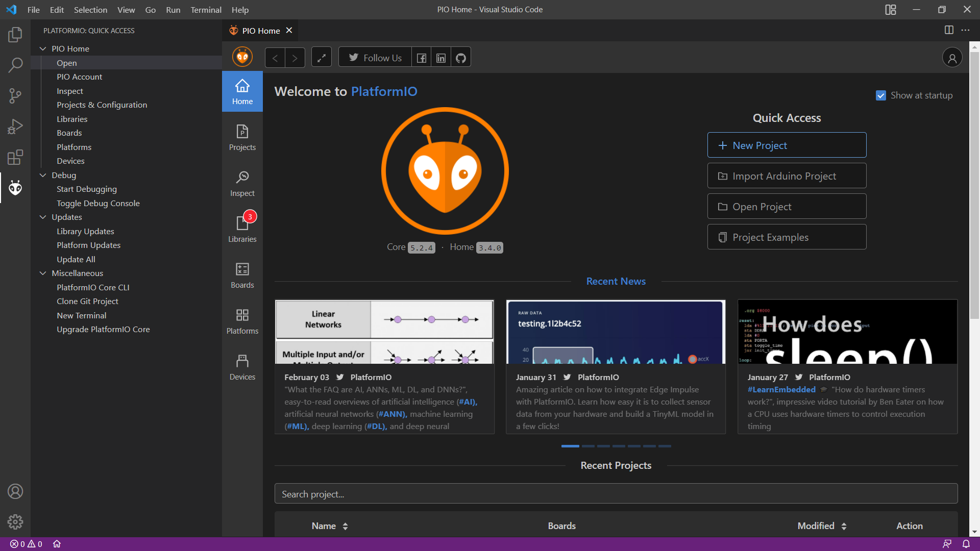Image resolution: width=980 pixels, height=551 pixels.
Task: Open Boards in PIO Home sidebar
Action: click(x=242, y=275)
